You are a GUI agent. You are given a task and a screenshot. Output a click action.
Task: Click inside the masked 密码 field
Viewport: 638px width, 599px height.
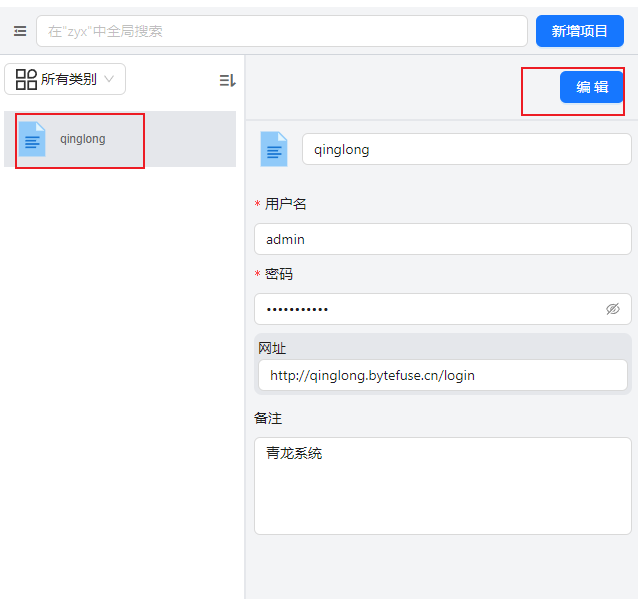(425, 309)
